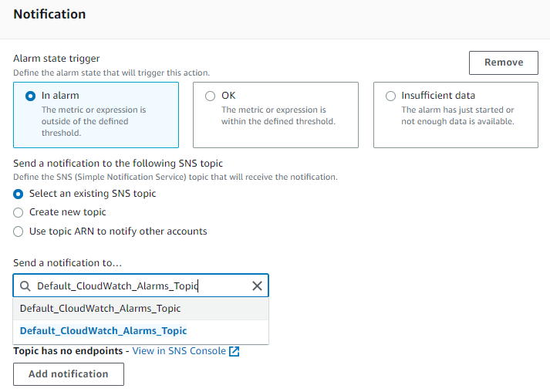Open the external link icon near SNS Console

[234, 351]
